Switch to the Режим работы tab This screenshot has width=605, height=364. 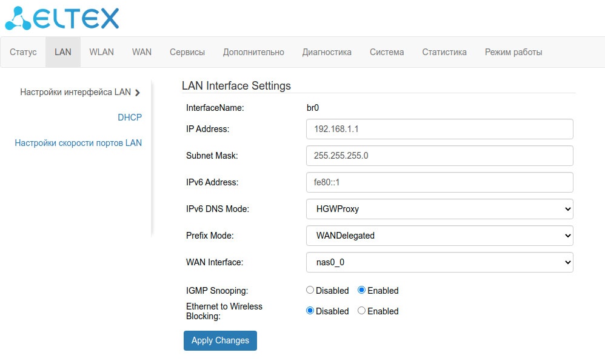point(513,52)
